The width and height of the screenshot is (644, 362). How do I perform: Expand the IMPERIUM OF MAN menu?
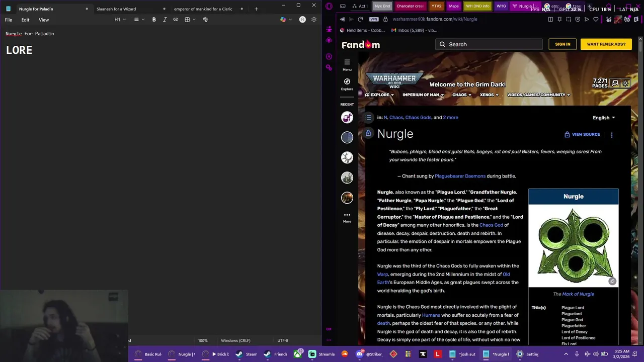(423, 95)
